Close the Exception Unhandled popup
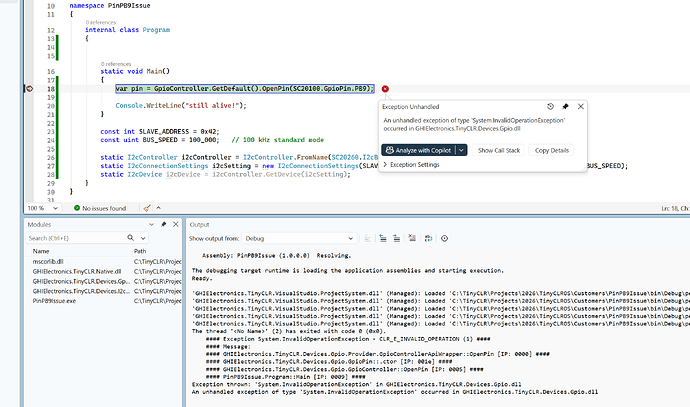Image resolution: width=690 pixels, height=407 pixels. click(580, 106)
